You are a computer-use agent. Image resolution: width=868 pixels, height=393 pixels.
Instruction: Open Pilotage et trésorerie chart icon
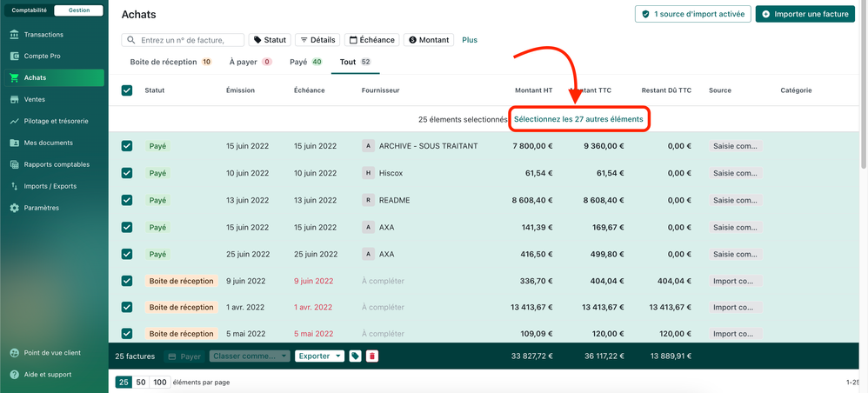point(14,122)
